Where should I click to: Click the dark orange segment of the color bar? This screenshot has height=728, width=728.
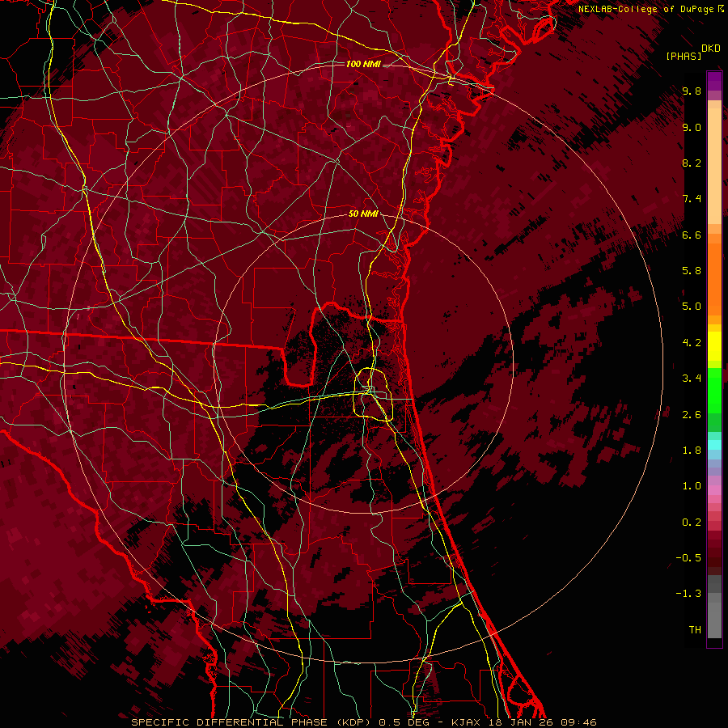(x=714, y=278)
